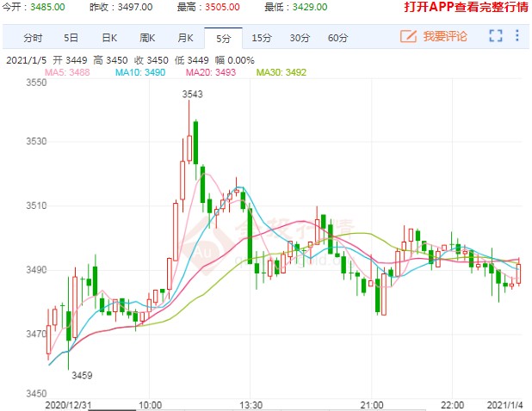Click the 3459 low price marker

(82, 375)
